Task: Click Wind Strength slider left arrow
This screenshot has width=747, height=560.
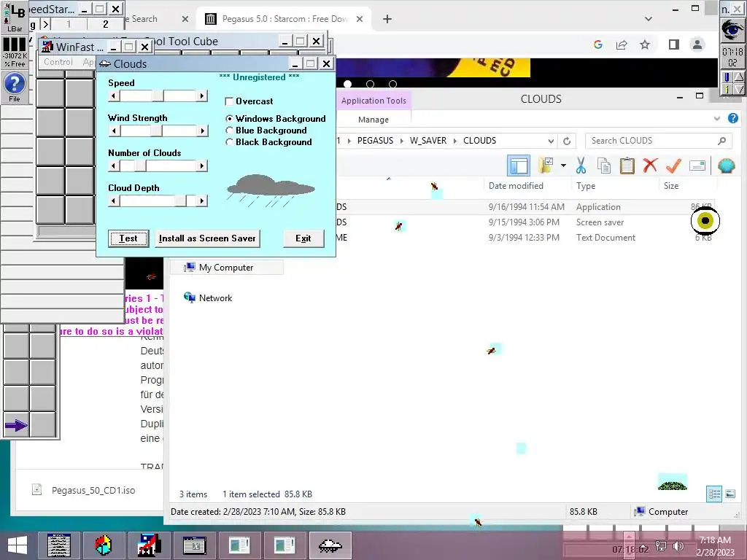Action: click(x=113, y=131)
